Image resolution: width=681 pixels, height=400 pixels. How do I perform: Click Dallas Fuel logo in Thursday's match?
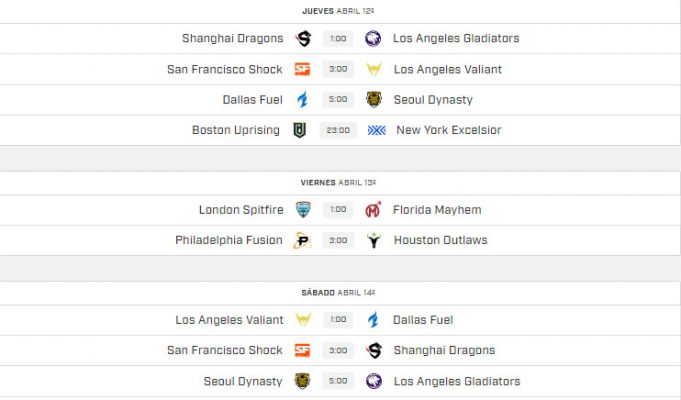302,100
